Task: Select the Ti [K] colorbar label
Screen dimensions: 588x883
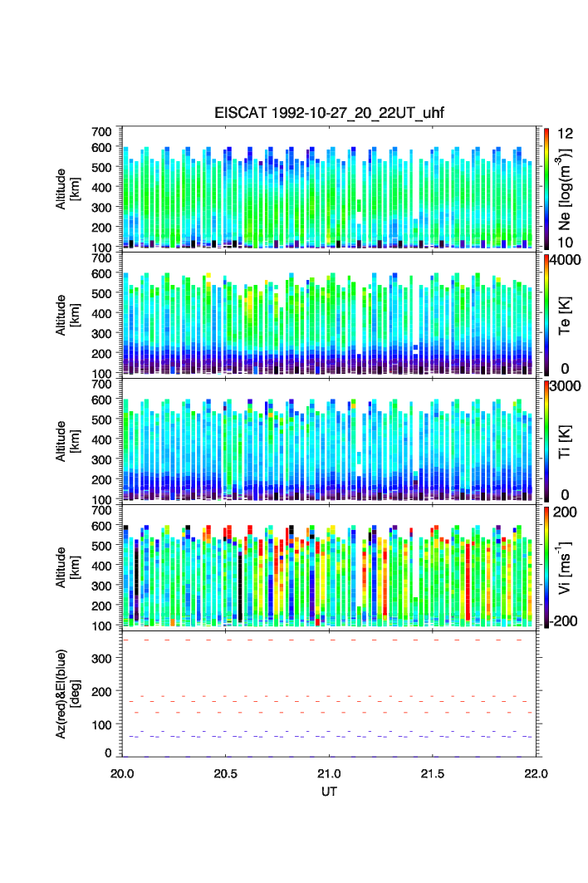Action: pos(565,442)
